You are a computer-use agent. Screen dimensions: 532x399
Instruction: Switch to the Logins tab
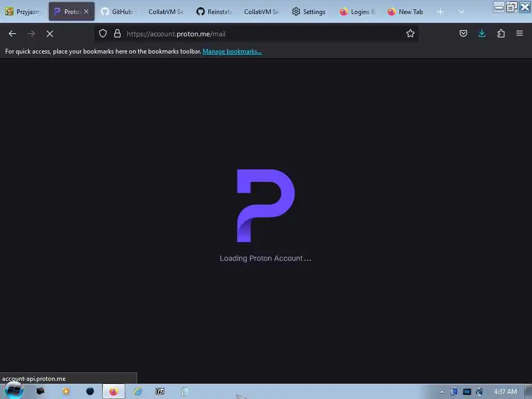(357, 11)
